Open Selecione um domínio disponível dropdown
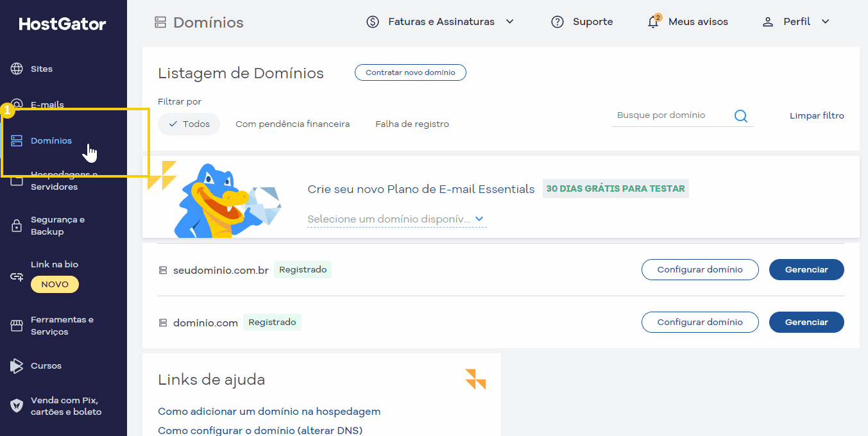Screen dimensions: 868x436 click(396, 219)
